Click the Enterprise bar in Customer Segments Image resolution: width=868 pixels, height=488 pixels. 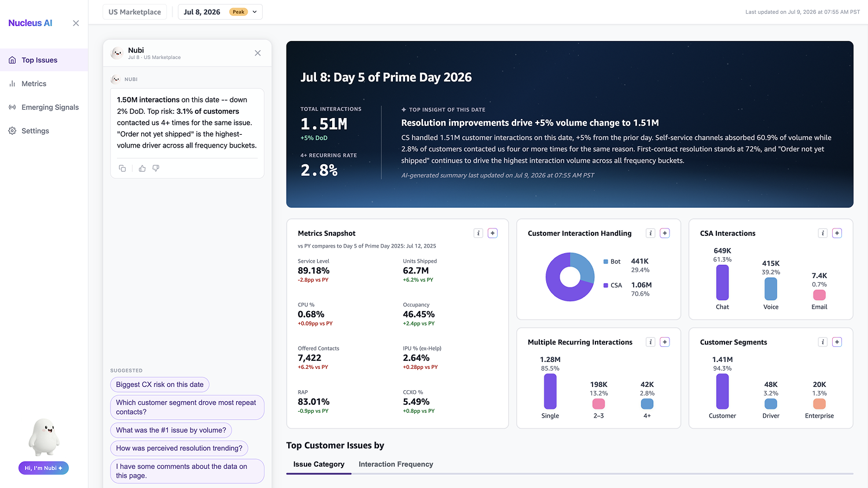[x=819, y=404]
